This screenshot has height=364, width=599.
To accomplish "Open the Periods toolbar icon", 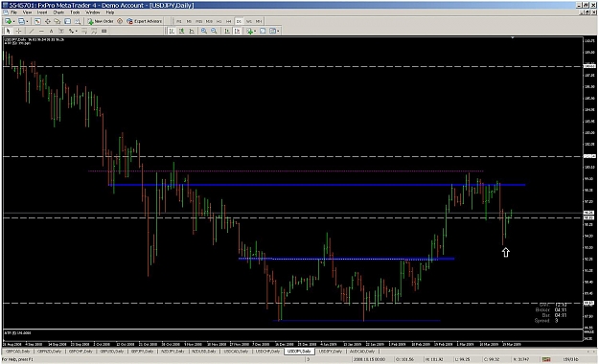I will [263, 31].
